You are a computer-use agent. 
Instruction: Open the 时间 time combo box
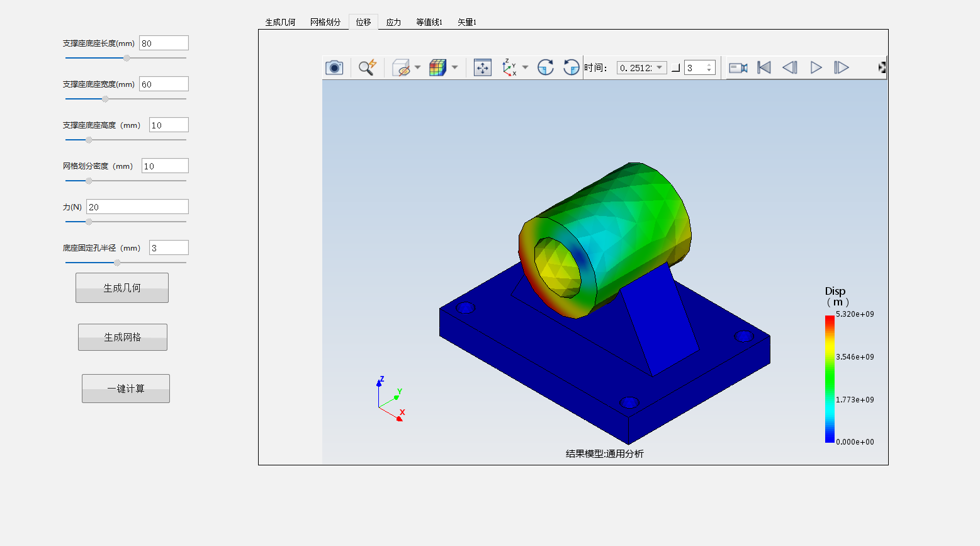pos(641,67)
